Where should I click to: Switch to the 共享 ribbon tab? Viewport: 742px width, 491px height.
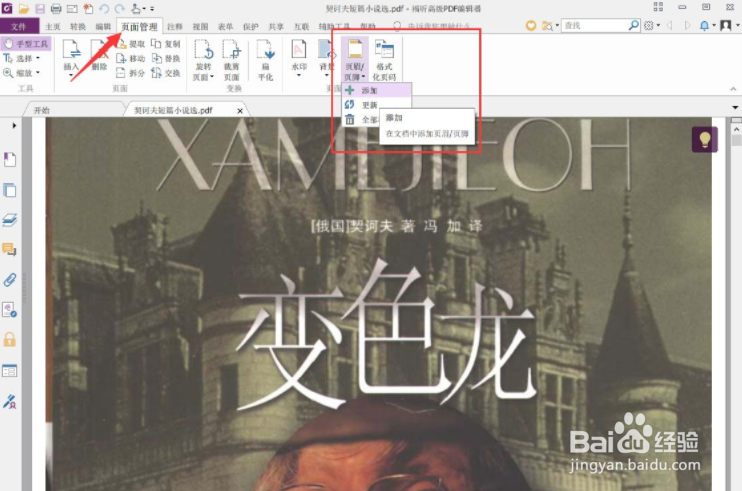click(276, 26)
